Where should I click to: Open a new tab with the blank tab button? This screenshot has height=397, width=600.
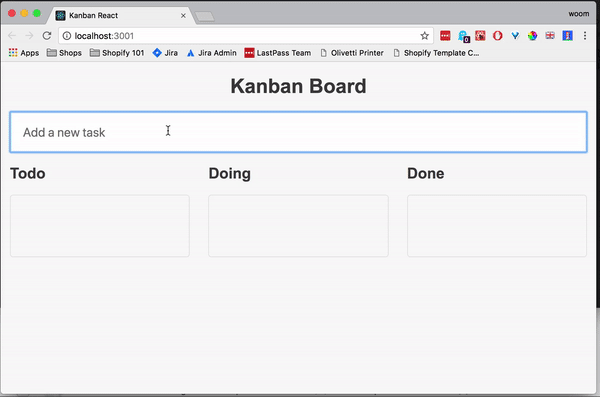[204, 16]
